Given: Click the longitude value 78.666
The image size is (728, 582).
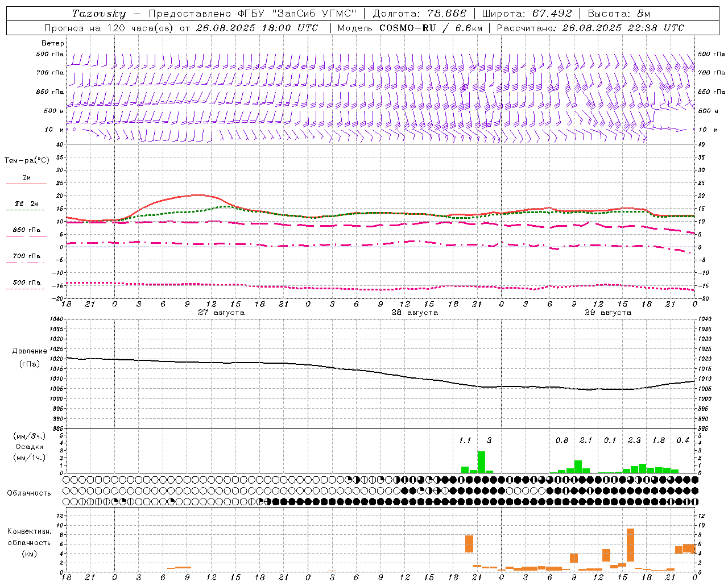Looking at the screenshot, I should coord(448,14).
